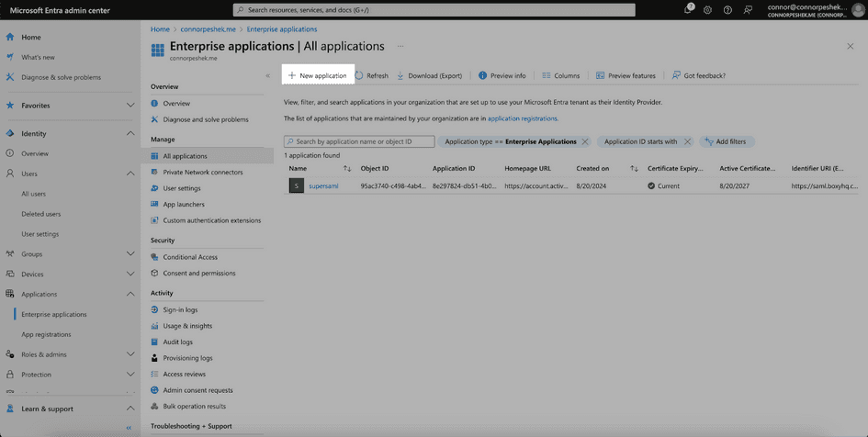
Task: Click the New application button
Action: click(x=318, y=75)
